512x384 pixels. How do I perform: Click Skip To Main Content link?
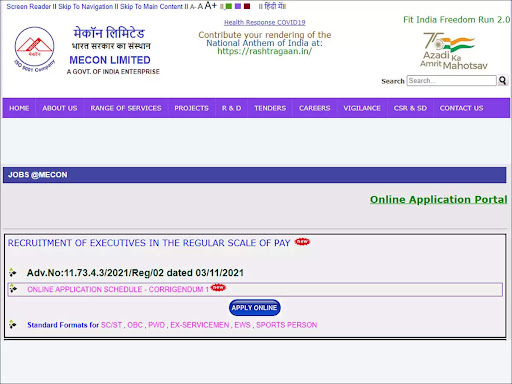(152, 6)
